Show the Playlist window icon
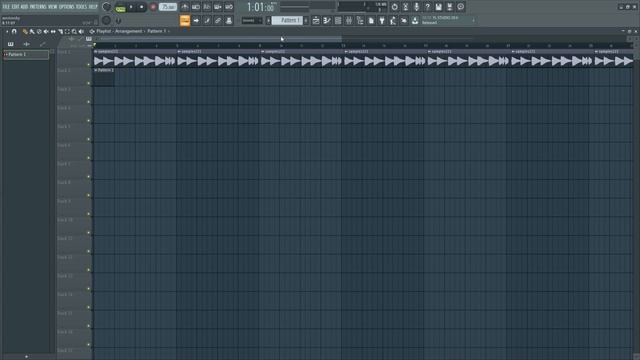Screen dimensions: 640x360 [x=316, y=20]
